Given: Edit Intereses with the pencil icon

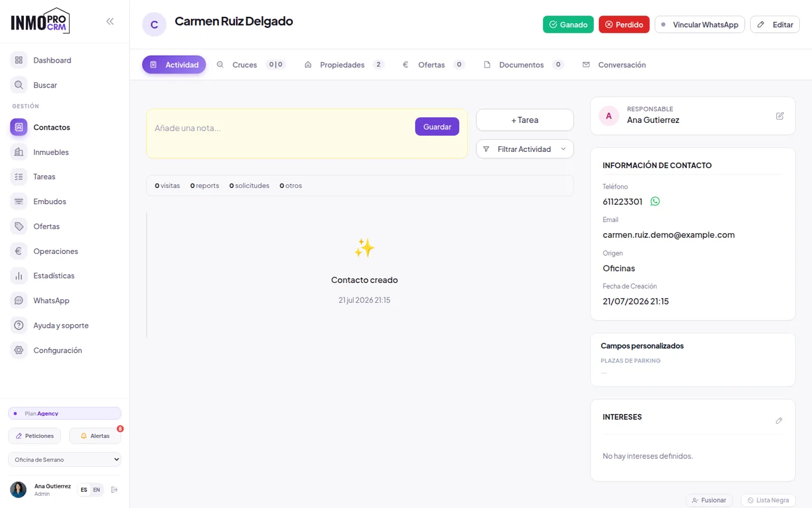Looking at the screenshot, I should click(x=779, y=420).
